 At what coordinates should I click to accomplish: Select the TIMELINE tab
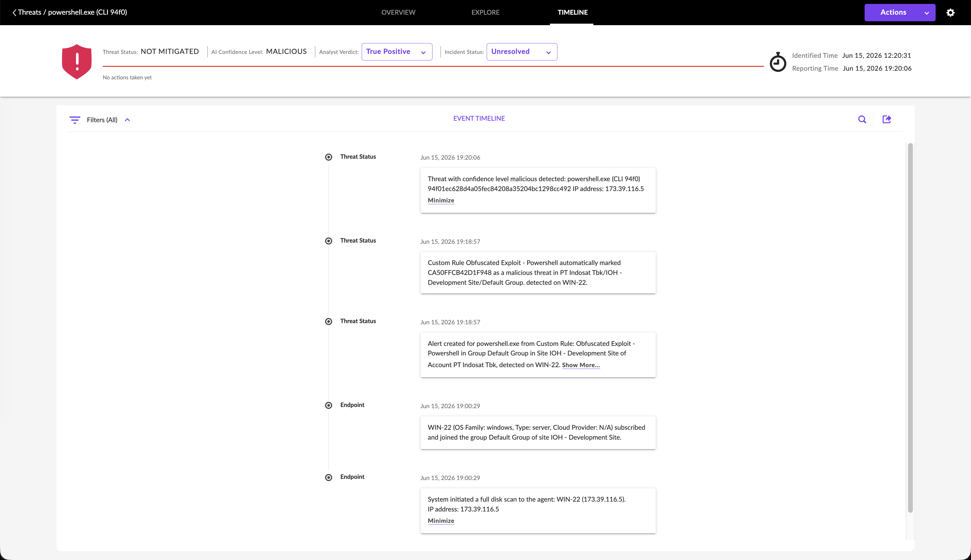pyautogui.click(x=572, y=12)
